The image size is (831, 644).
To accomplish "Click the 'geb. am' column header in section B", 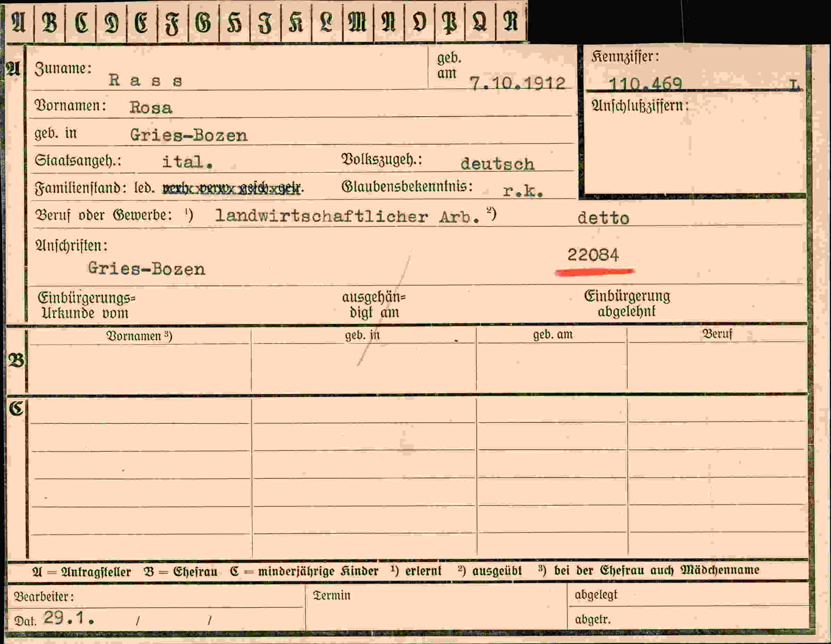I will (x=553, y=334).
